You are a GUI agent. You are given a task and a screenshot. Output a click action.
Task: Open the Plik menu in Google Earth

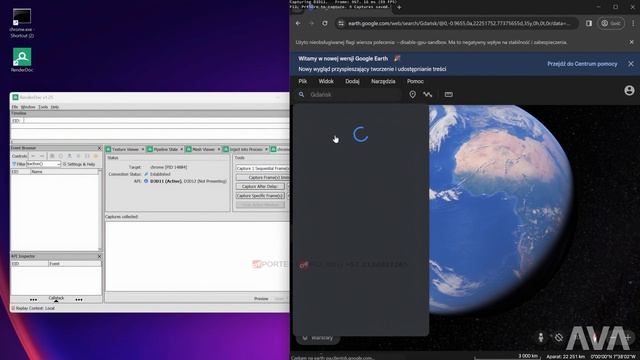pyautogui.click(x=303, y=81)
